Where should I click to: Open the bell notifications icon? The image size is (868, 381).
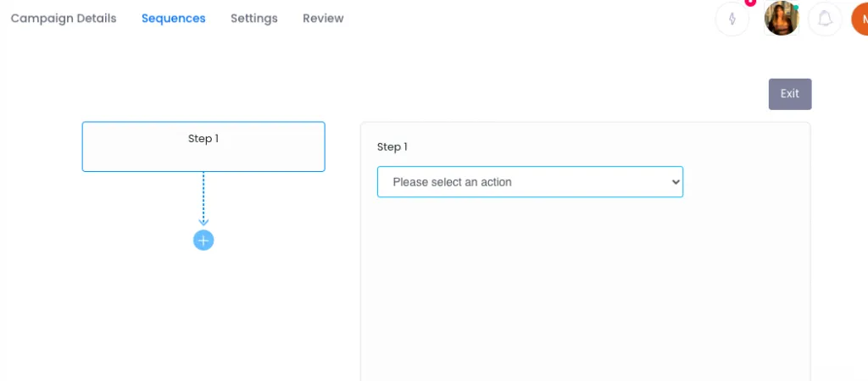[825, 19]
